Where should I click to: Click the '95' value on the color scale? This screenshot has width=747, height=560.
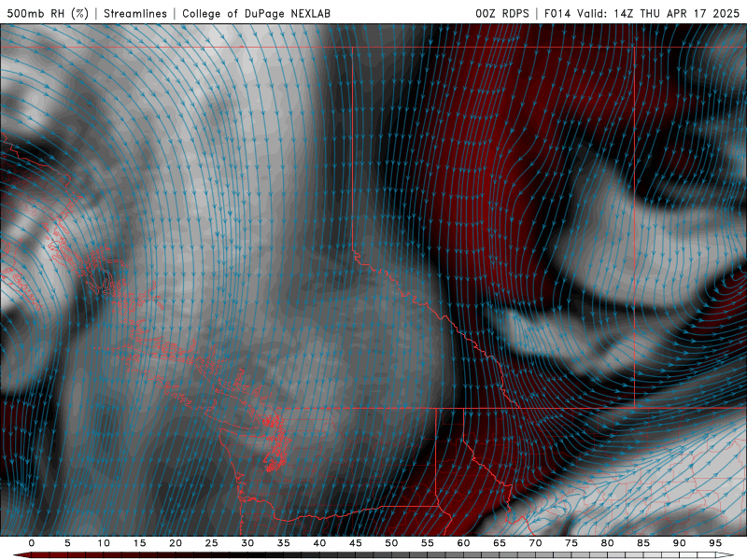coord(715,543)
